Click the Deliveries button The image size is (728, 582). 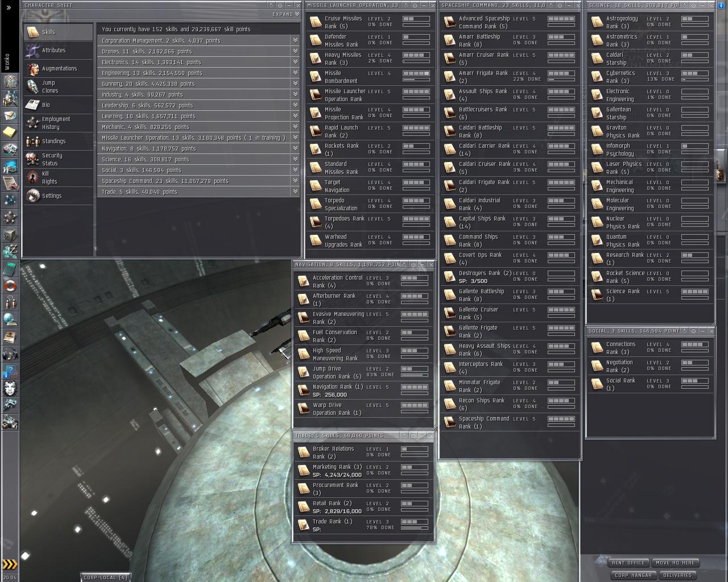(677, 575)
